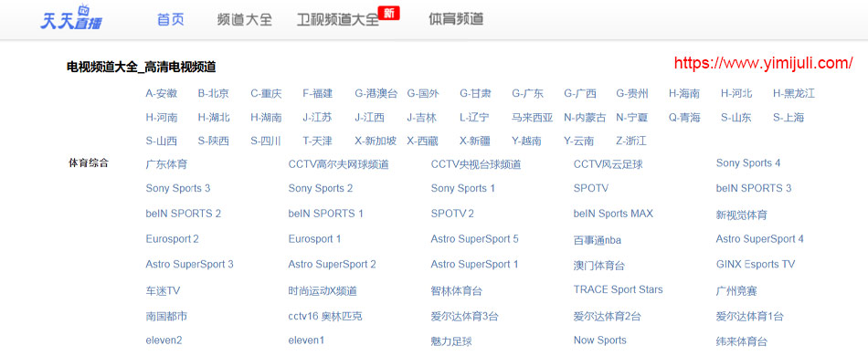Open the 频道大全 navigation tab
Screen dimensions: 868x356
coord(245,19)
